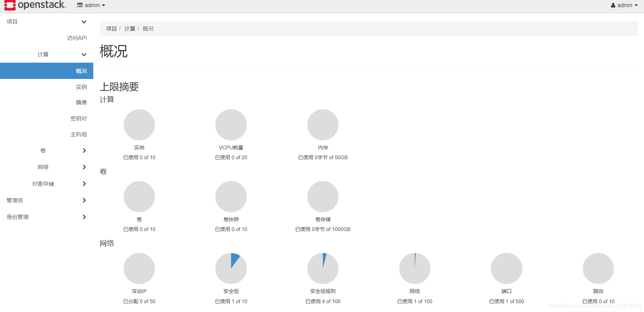Click the text 已使用 1 of 500

pos(506,301)
